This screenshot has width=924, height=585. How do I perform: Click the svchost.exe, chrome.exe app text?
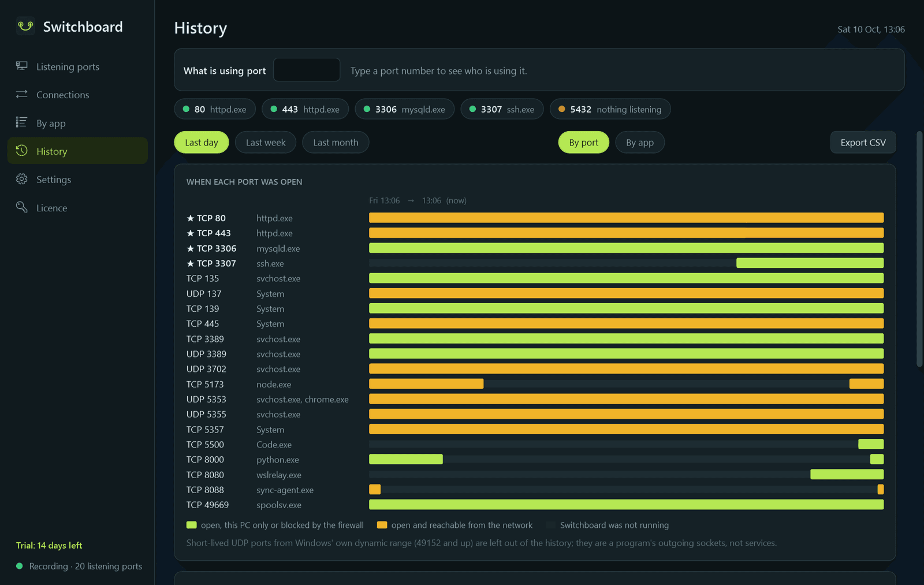point(303,399)
